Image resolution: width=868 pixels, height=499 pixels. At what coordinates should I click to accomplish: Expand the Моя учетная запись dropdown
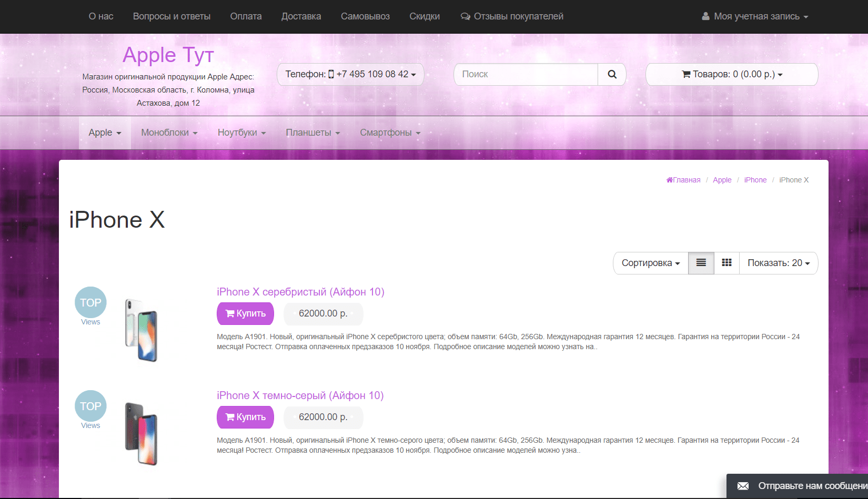(755, 16)
